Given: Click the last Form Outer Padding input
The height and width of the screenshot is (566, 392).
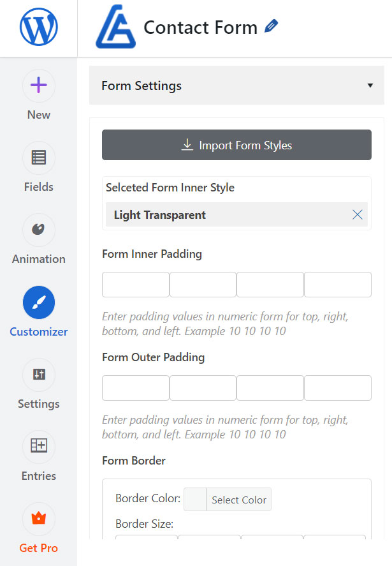Looking at the screenshot, I should pos(337,388).
